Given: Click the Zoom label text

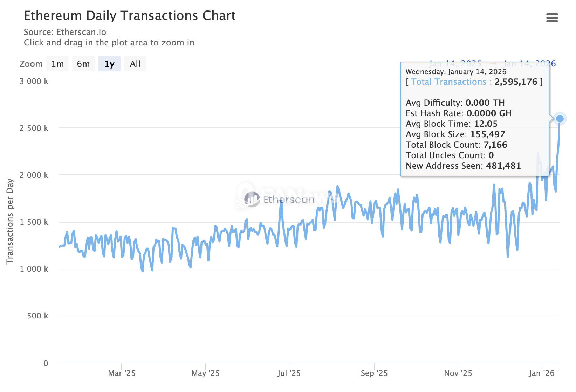Looking at the screenshot, I should (31, 64).
